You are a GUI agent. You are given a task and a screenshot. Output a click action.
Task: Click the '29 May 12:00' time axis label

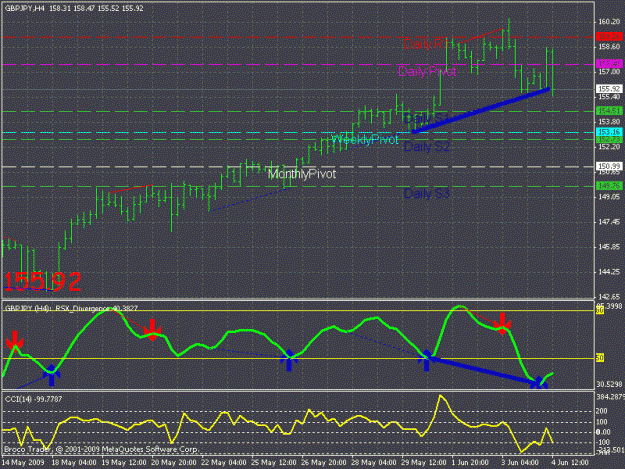(424, 463)
